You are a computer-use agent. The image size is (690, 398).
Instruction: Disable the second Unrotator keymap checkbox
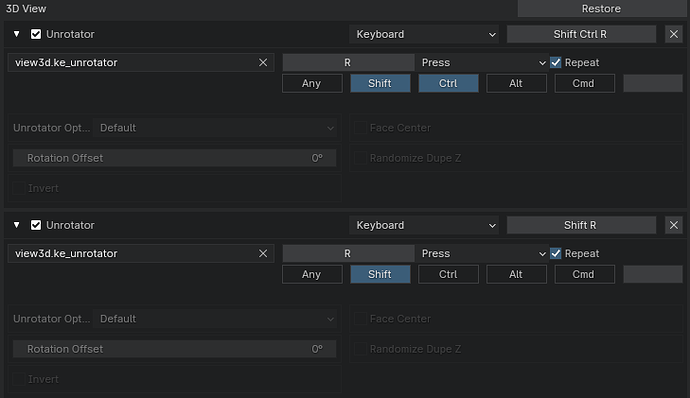[36, 225]
